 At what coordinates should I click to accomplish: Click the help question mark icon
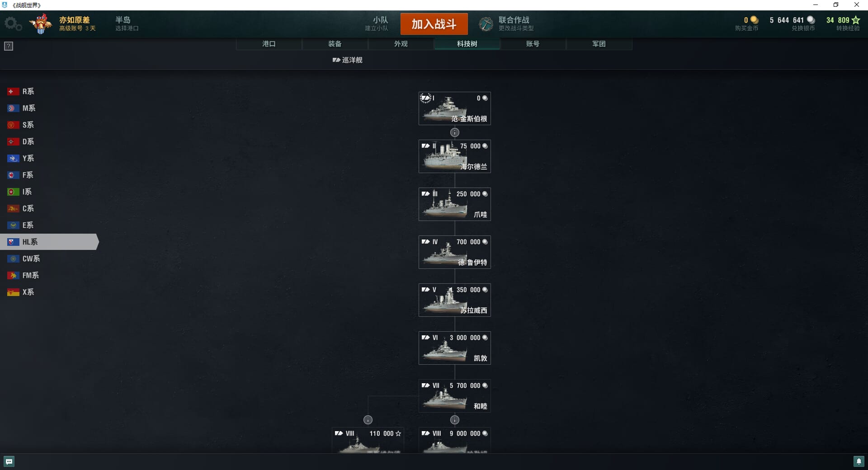pyautogui.click(x=9, y=46)
